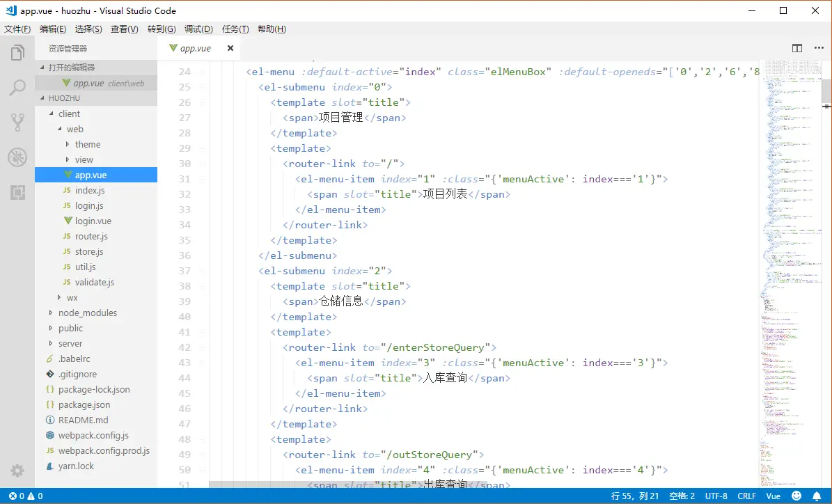Open login.vue in the explorer
Image resolution: width=832 pixels, height=504 pixels.
pos(96,221)
